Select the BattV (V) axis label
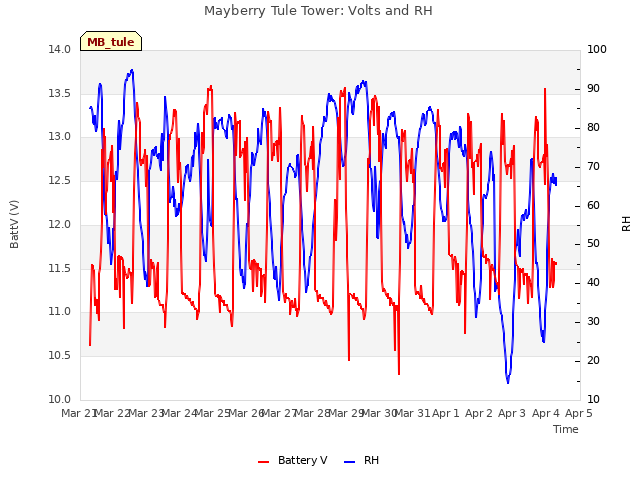 14,224
